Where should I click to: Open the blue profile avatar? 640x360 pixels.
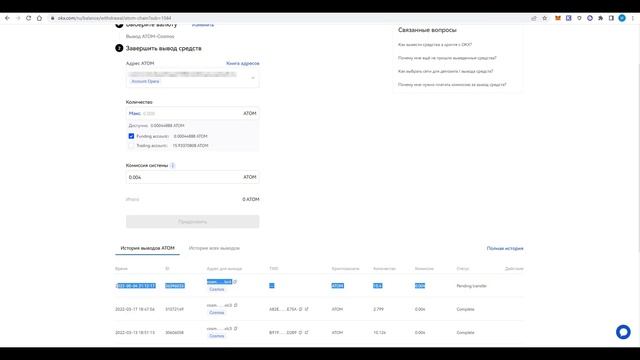click(622, 18)
